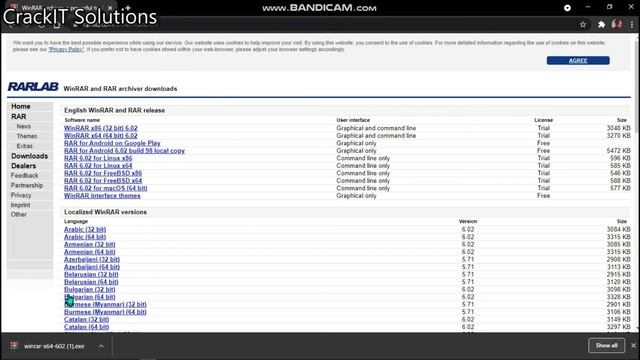This screenshot has width=640, height=360.
Task: Click the Bandicam recording indicator icon
Action: pyautogui.click(x=567, y=8)
